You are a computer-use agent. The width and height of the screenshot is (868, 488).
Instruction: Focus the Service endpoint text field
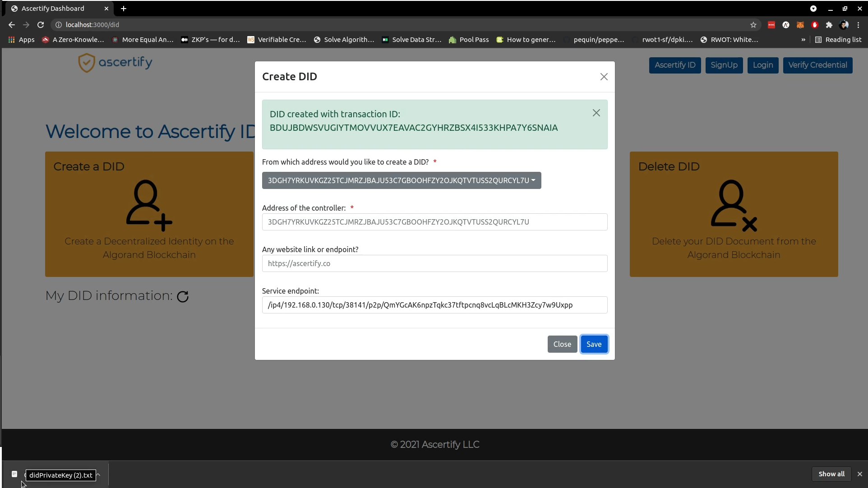pos(434,305)
